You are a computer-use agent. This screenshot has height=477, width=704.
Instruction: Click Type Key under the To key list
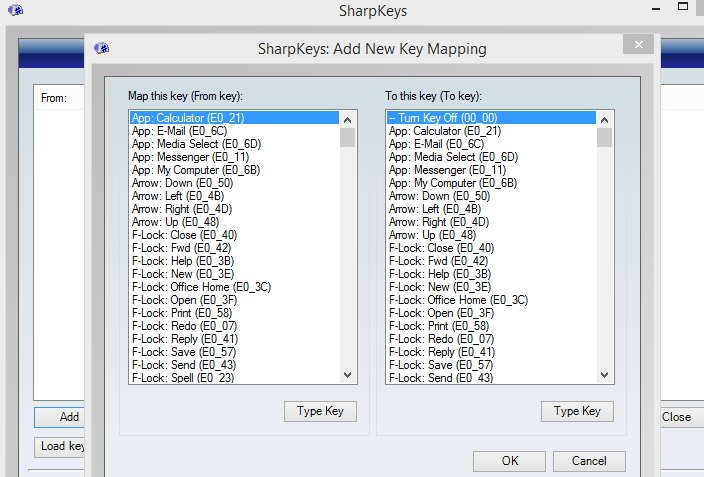click(577, 411)
